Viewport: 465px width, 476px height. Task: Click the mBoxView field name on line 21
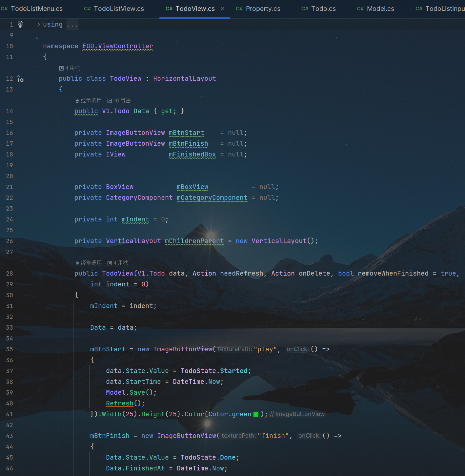tap(192, 187)
